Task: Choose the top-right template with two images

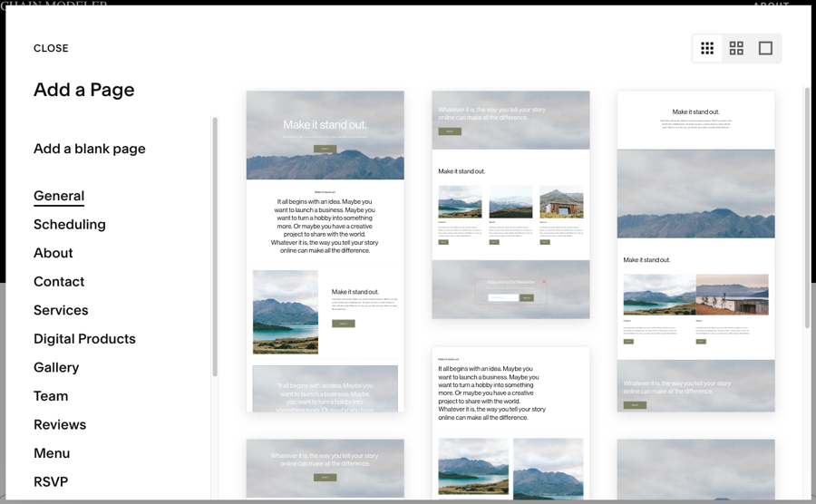Action: tap(695, 251)
